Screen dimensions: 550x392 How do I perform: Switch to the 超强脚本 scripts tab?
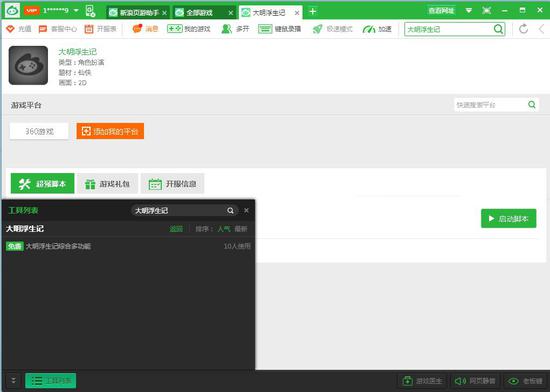point(42,183)
